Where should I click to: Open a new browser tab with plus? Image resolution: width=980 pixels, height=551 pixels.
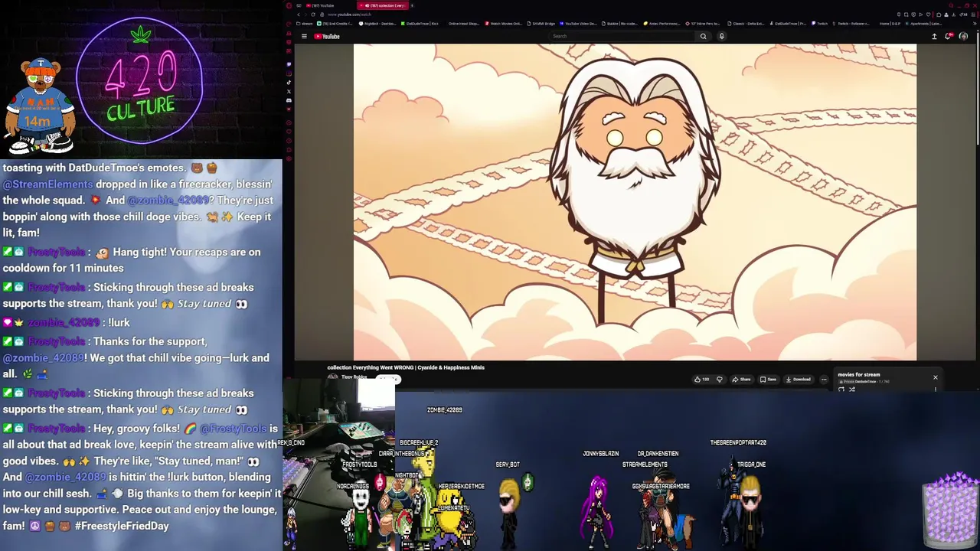(x=412, y=5)
